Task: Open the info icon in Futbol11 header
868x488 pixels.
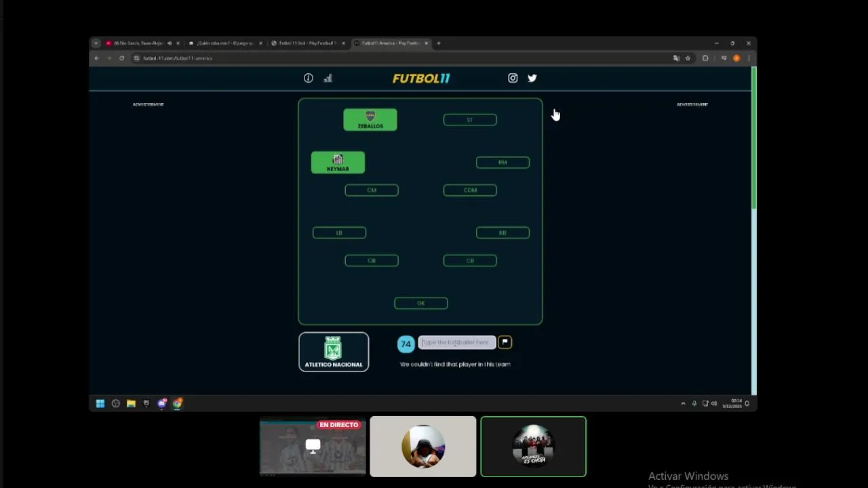Action: click(309, 78)
